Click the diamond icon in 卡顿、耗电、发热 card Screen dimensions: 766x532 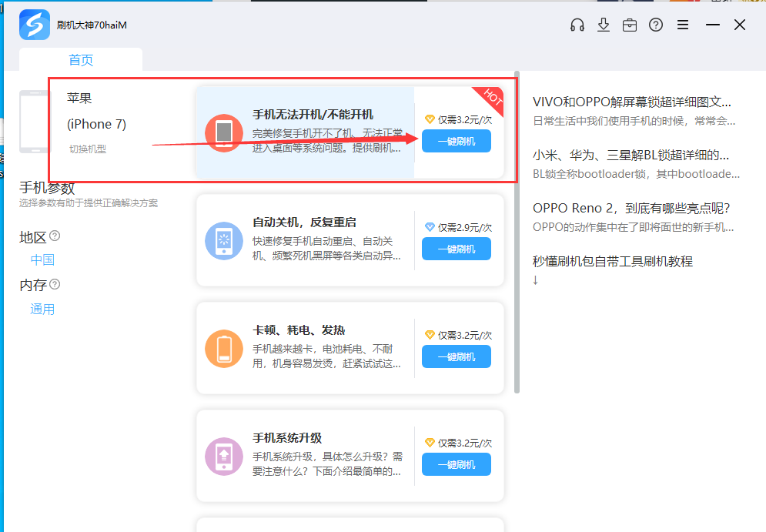click(430, 335)
